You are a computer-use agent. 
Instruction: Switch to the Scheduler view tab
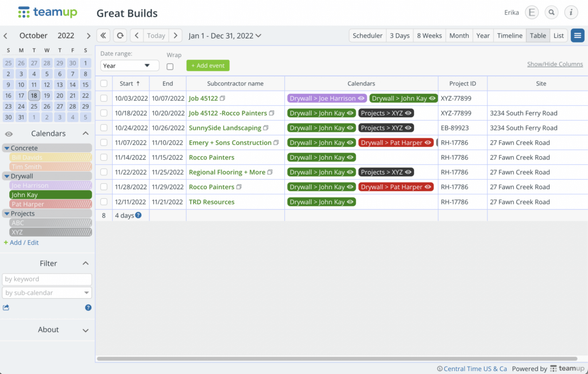367,35
